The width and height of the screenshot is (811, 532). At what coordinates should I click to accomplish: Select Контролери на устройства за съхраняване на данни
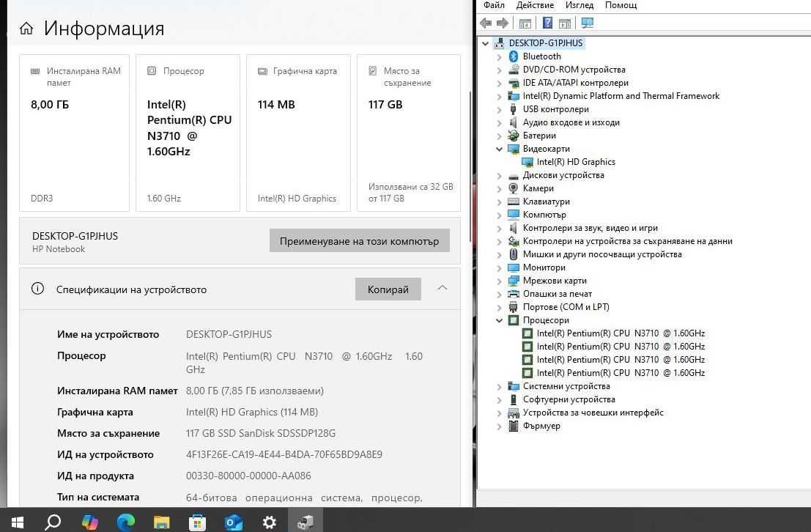point(627,241)
